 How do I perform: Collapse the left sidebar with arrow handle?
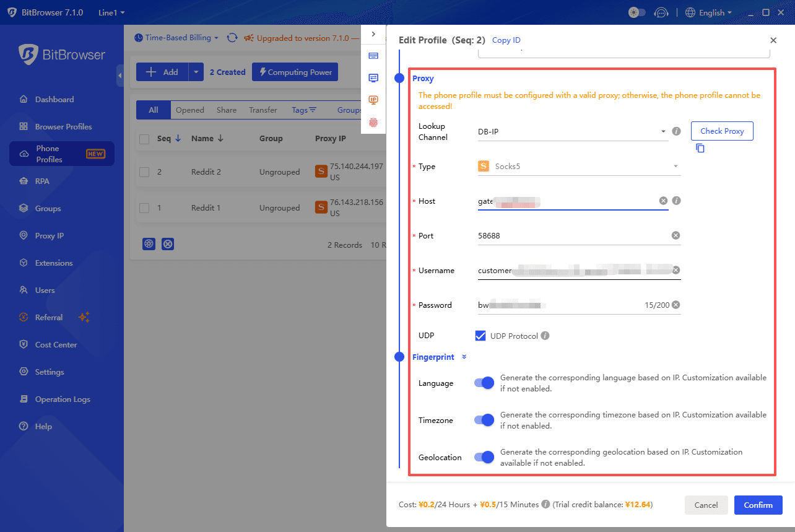(119, 76)
